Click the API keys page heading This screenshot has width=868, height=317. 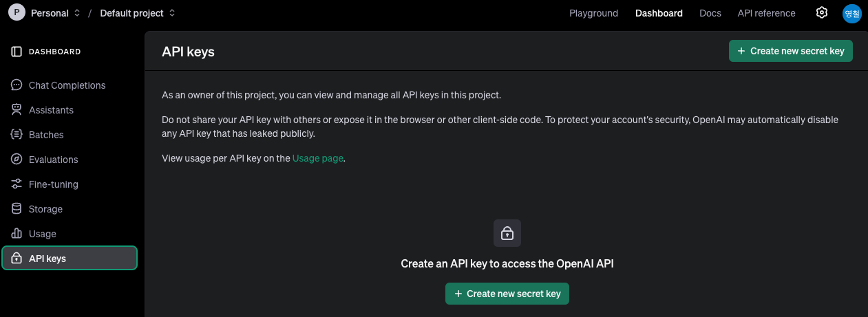coord(188,52)
